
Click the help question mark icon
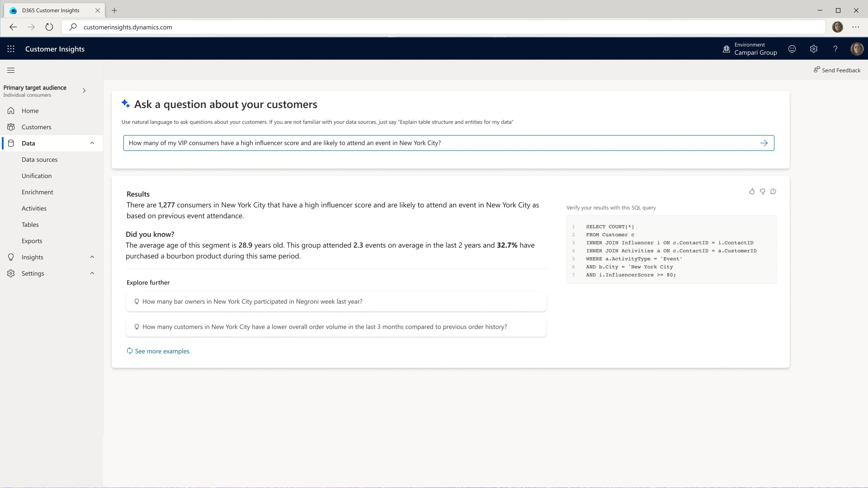click(836, 49)
